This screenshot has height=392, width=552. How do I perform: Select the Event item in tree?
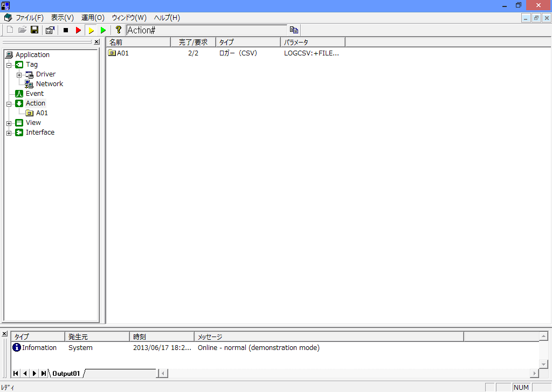click(x=34, y=94)
